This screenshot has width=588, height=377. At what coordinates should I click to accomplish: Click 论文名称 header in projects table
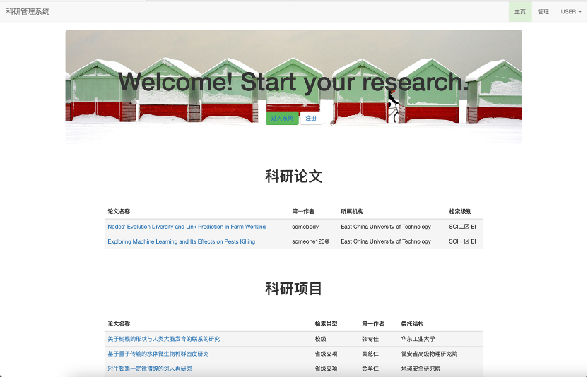coord(119,324)
